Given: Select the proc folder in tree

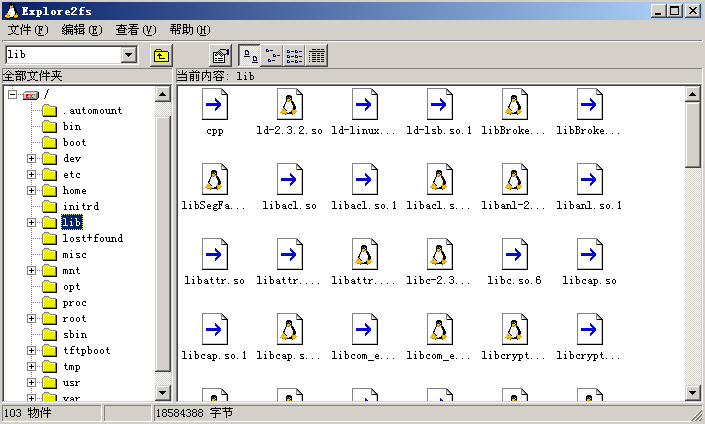Looking at the screenshot, I should click(x=74, y=303).
